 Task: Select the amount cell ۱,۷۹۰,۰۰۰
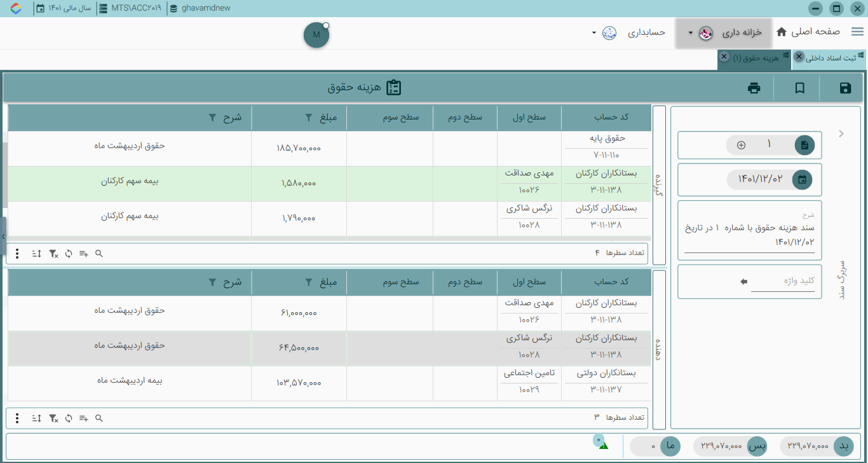pyautogui.click(x=299, y=218)
